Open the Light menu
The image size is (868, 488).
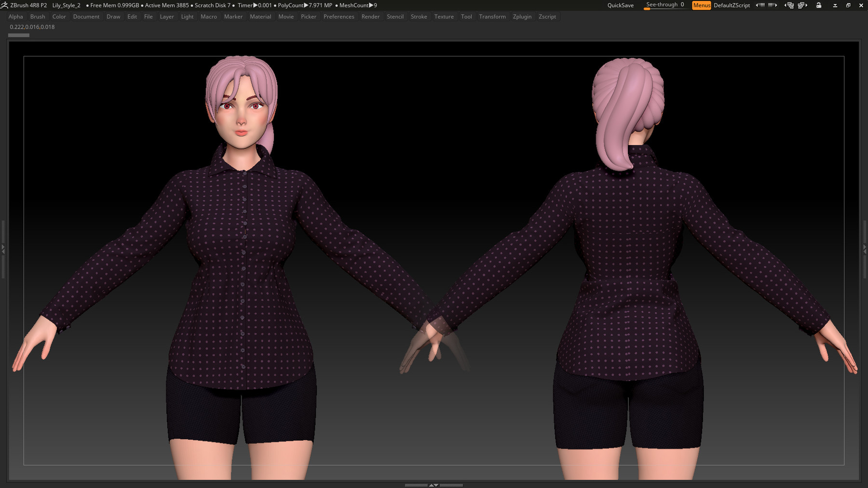[x=187, y=16]
